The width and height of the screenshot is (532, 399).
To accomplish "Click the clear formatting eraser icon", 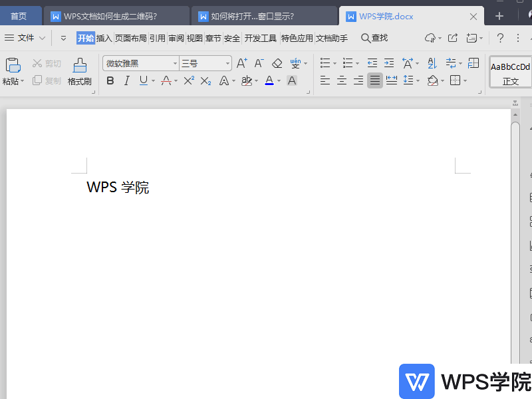I will click(x=277, y=63).
